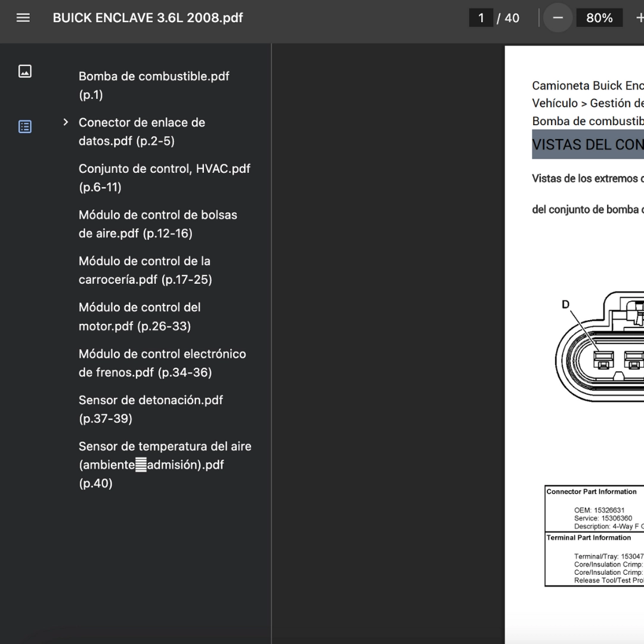The width and height of the screenshot is (644, 644).
Task: Expand Conector de enlace de datos entry
Action: 66,122
